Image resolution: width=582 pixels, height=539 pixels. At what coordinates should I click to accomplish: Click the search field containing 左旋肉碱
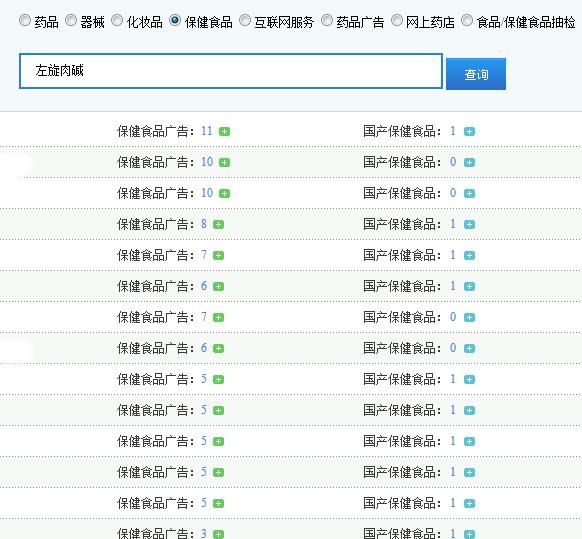tap(231, 71)
